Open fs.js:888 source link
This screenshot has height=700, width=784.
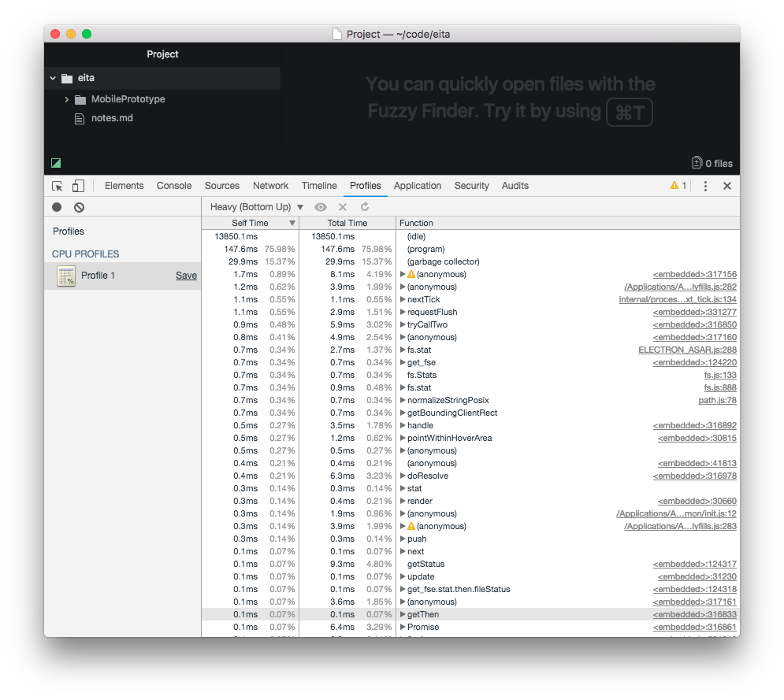point(720,387)
